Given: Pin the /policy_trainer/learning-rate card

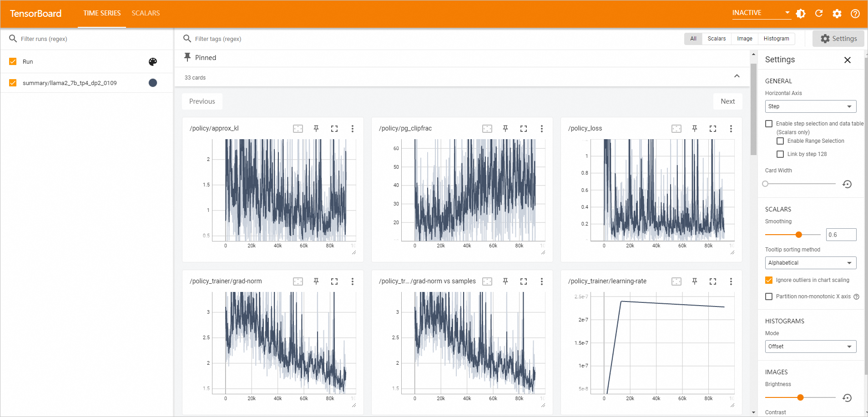Looking at the screenshot, I should [695, 281].
